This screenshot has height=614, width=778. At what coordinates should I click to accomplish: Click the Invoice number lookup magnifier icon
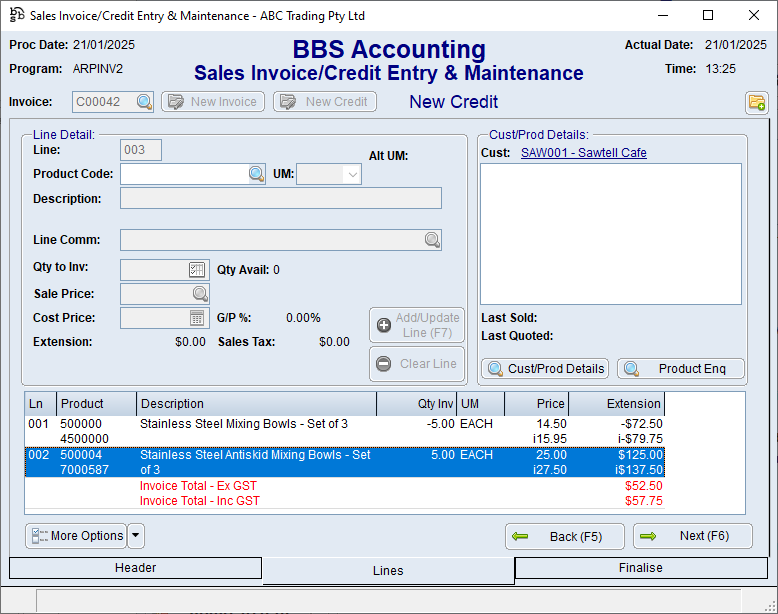[x=144, y=102]
